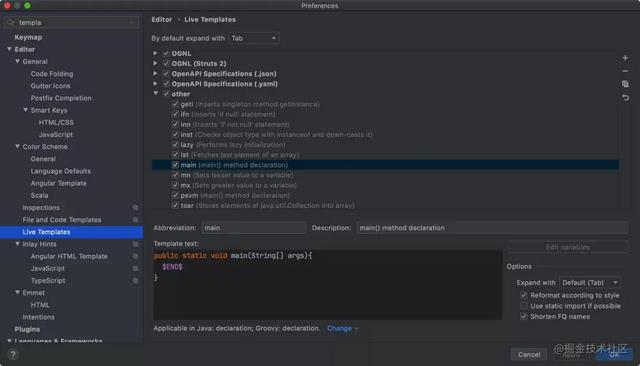Click the restore defaults undo icon
Screen dimensions: 640x366
tap(625, 98)
